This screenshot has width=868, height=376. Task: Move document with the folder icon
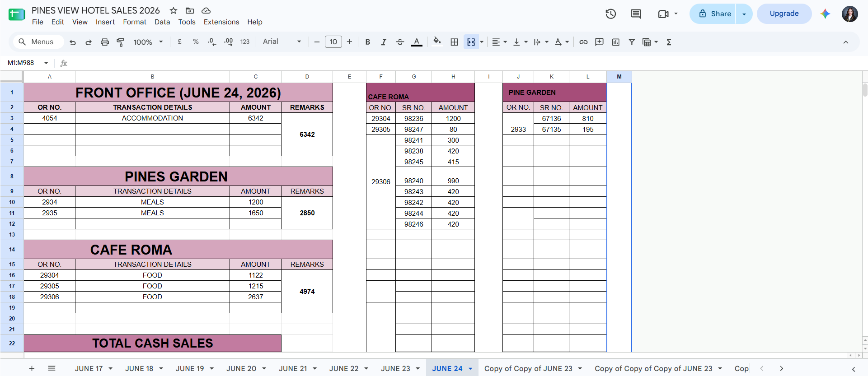pyautogui.click(x=190, y=10)
